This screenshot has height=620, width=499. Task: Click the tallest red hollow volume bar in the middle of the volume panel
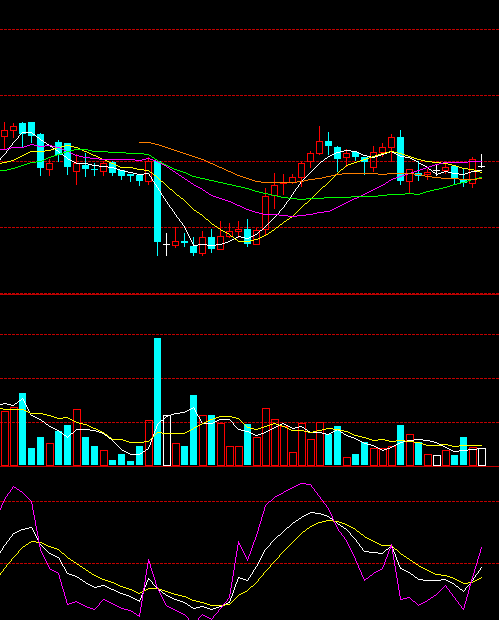[x=266, y=437]
